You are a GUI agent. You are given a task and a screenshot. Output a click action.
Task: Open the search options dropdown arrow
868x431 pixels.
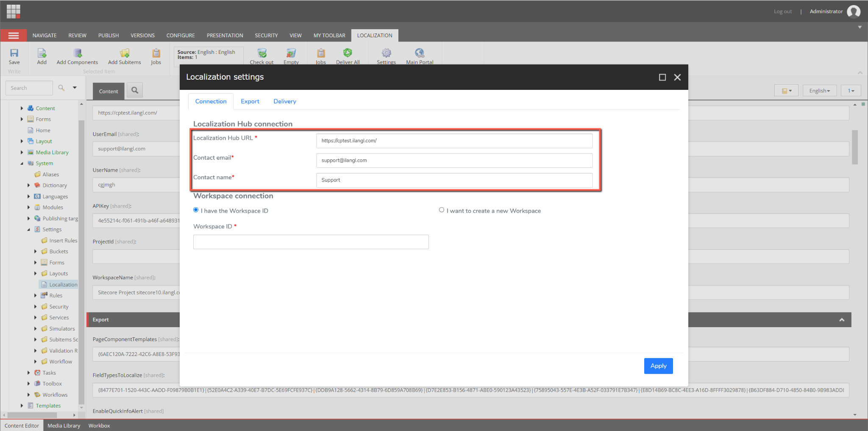(75, 88)
